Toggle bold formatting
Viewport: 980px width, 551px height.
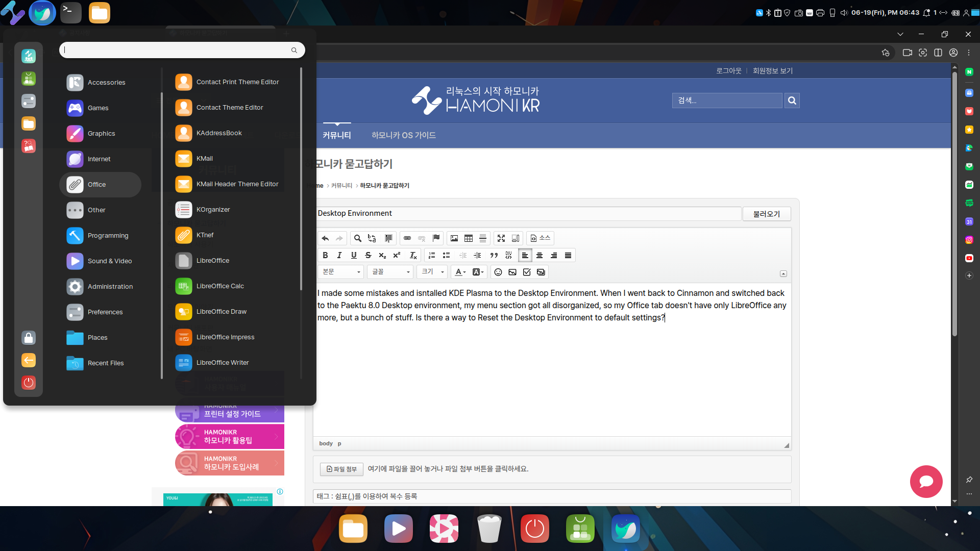pos(325,256)
